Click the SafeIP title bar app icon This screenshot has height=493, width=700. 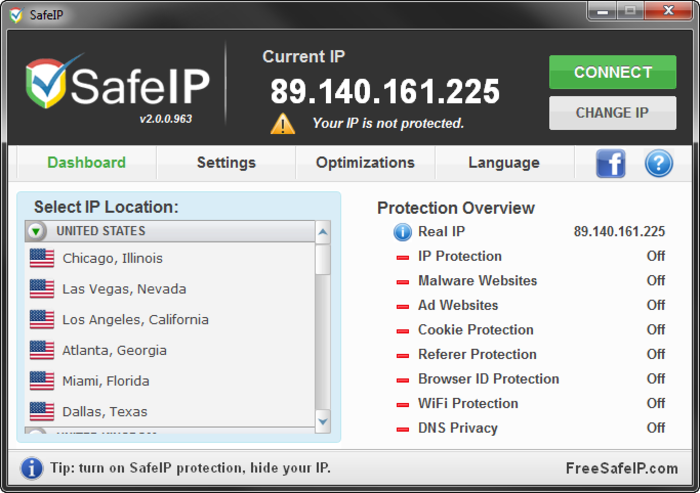[x=17, y=15]
